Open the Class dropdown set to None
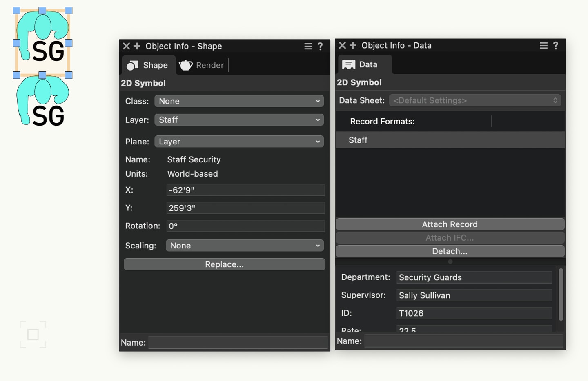The height and width of the screenshot is (381, 588). tap(239, 101)
